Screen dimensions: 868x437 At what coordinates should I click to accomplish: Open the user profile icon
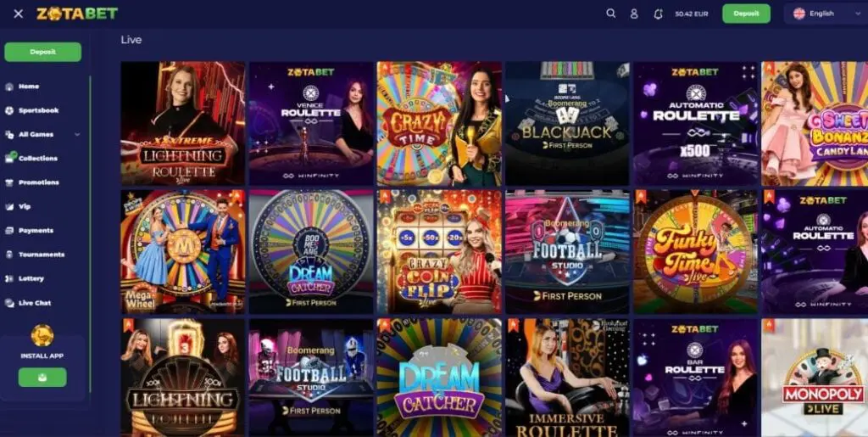[x=634, y=14]
